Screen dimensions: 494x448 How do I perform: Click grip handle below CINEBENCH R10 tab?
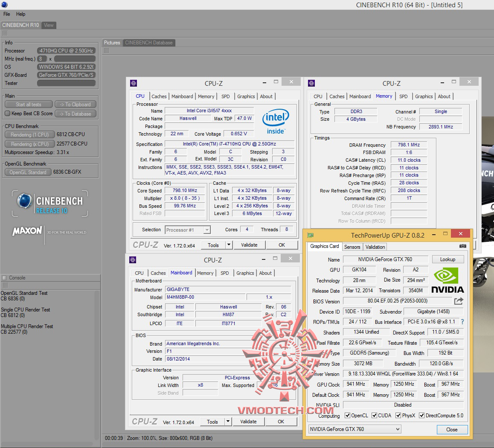(5, 33)
